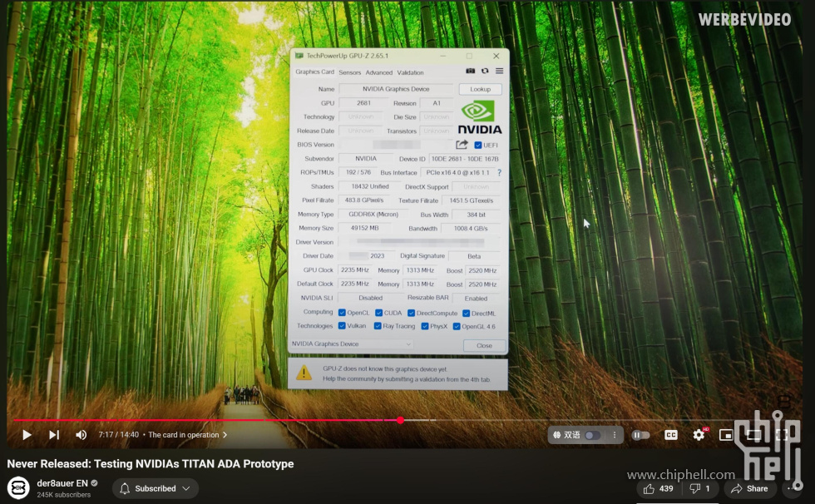Switch to the Graphics Card tab in GPU-Z
This screenshot has width=815, height=504.
[x=314, y=72]
